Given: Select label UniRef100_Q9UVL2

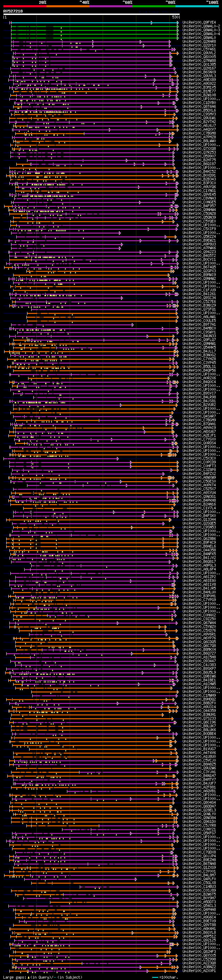Looking at the screenshot, I should click(x=199, y=53).
